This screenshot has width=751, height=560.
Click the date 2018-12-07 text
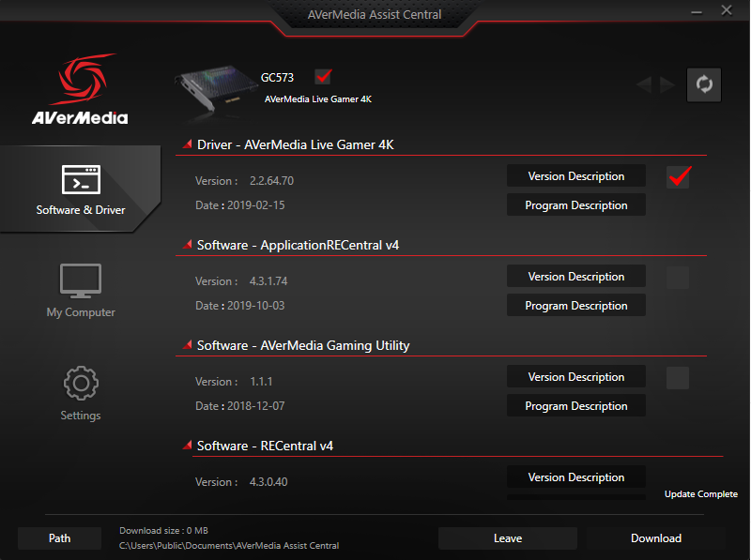255,406
